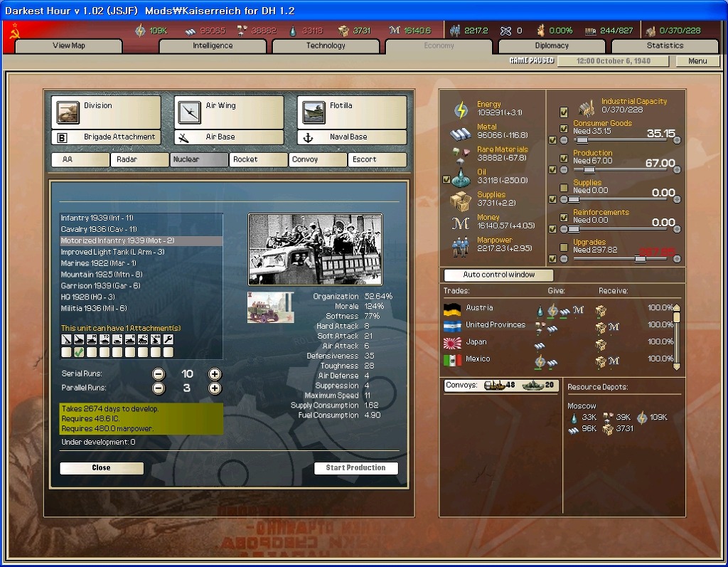
Task: Decrease Parallel Runs with the minus button
Action: coord(159,388)
